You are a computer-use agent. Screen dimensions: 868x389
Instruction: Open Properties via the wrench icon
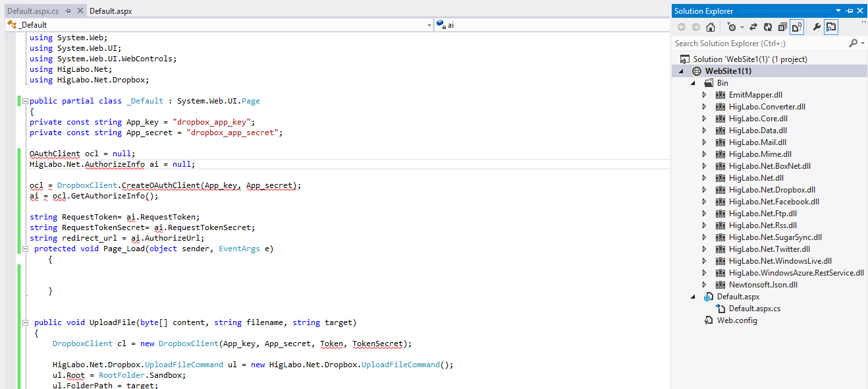(817, 27)
